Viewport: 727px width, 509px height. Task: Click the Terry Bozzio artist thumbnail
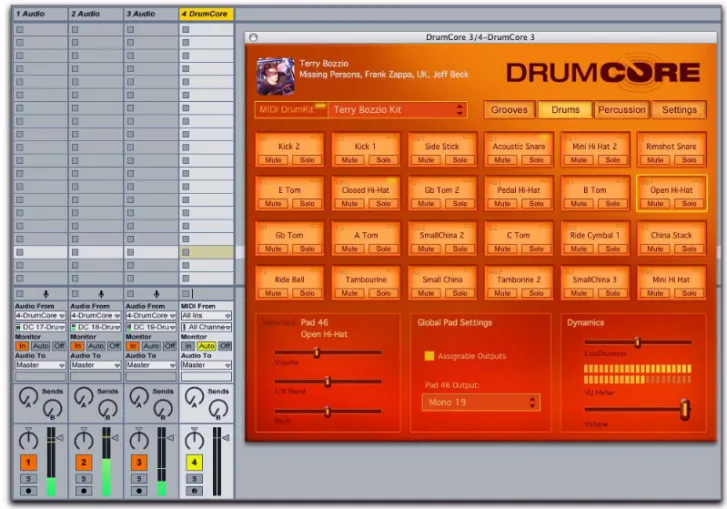point(275,76)
